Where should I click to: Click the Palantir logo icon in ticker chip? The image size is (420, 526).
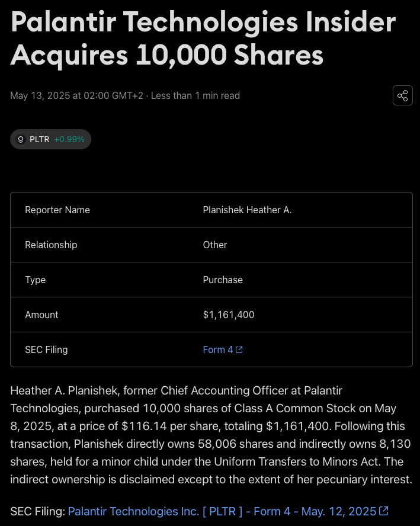21,139
